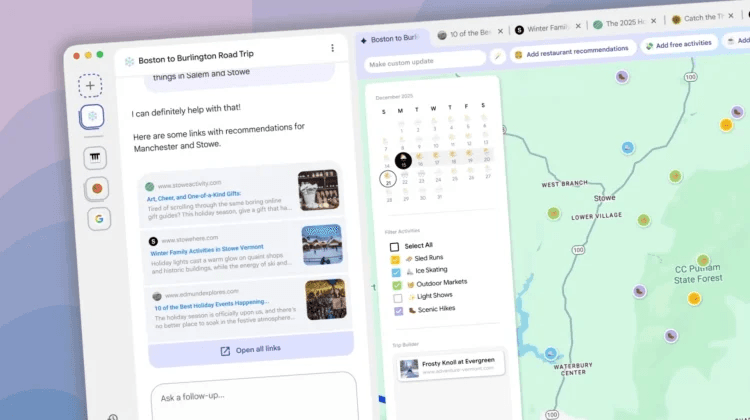Click the dashed plus new-chat icon
The image size is (750, 420).
pos(90,86)
